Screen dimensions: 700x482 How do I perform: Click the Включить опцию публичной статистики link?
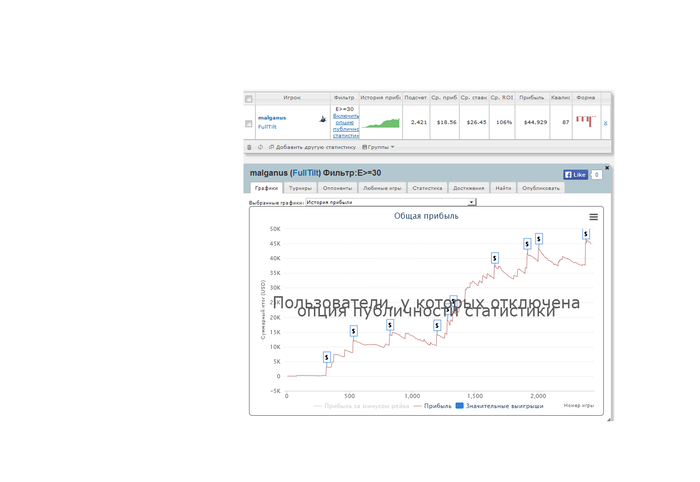point(346,125)
